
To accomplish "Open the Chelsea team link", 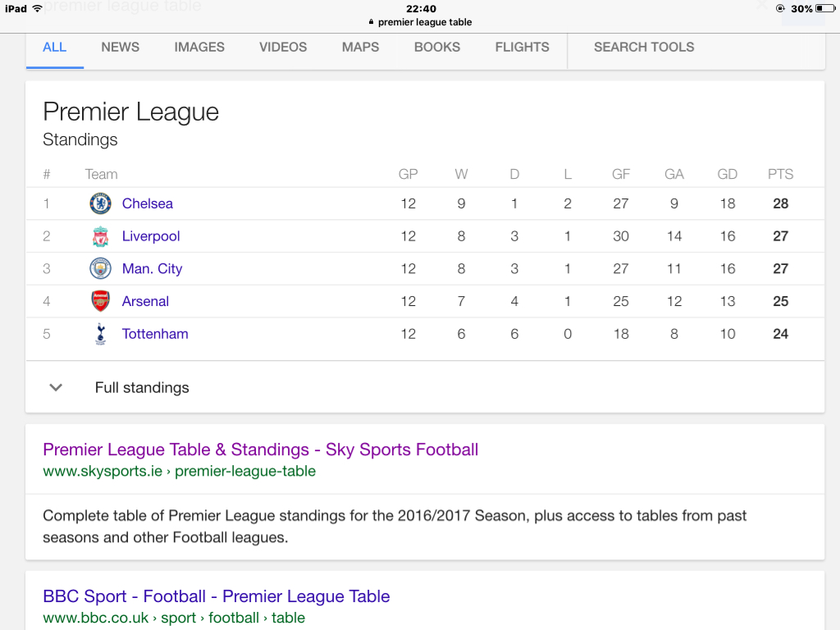I will 148,203.
